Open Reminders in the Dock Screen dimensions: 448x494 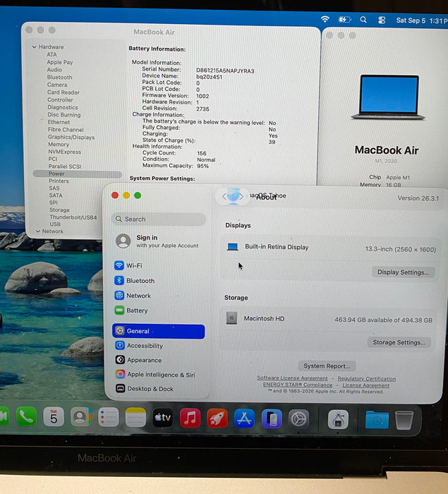pos(108,417)
